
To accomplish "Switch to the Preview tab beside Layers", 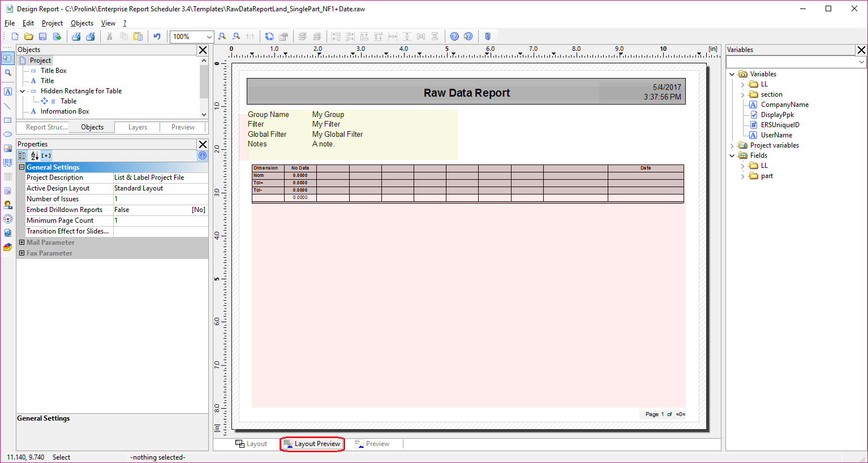I will tap(183, 127).
